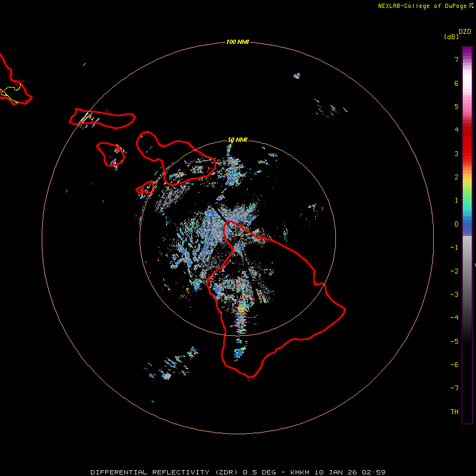
Task: Click the 4 value on color scale
Action: [x=456, y=130]
